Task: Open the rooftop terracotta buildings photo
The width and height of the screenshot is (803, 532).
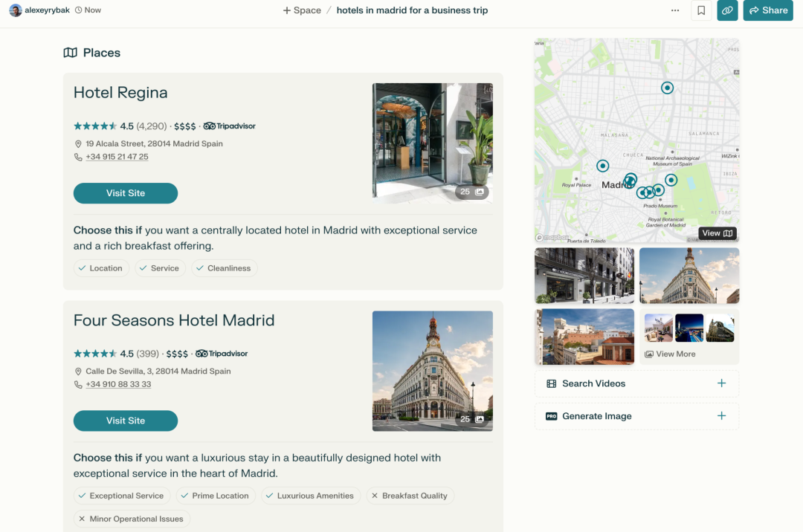Action: (x=584, y=337)
